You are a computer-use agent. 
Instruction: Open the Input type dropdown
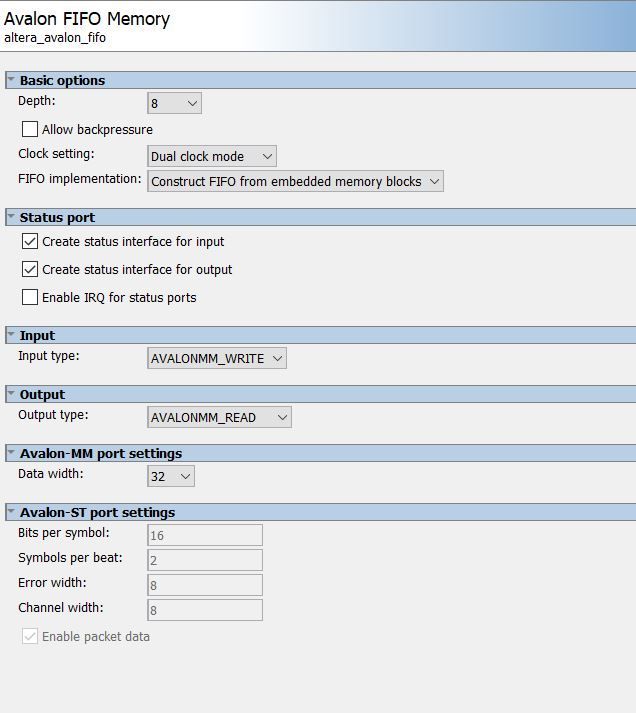tap(216, 358)
